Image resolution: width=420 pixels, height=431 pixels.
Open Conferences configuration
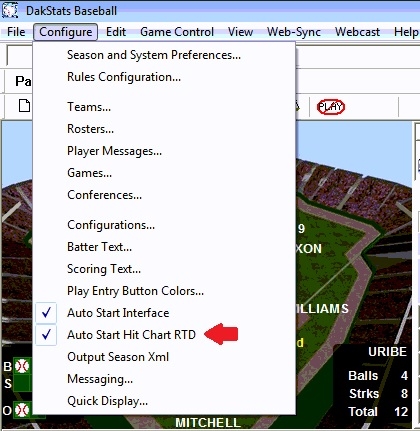164,195
